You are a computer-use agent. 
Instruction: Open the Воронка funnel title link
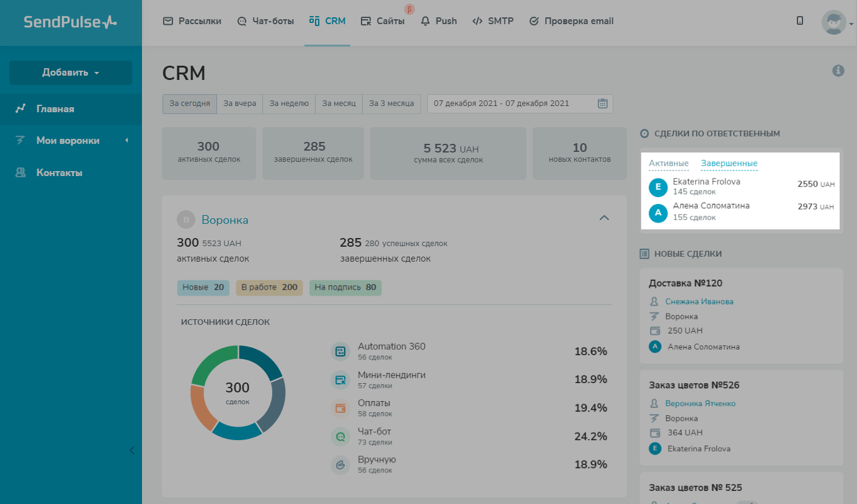coord(224,219)
